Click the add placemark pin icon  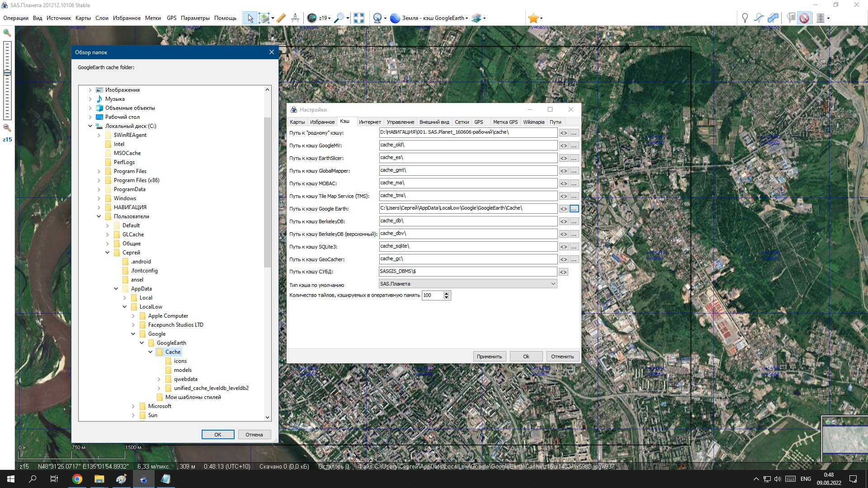click(745, 18)
